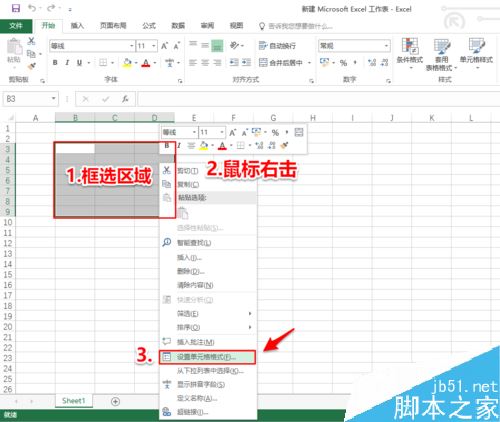
Task: Add a new sheet with plus button
Action: click(x=115, y=401)
